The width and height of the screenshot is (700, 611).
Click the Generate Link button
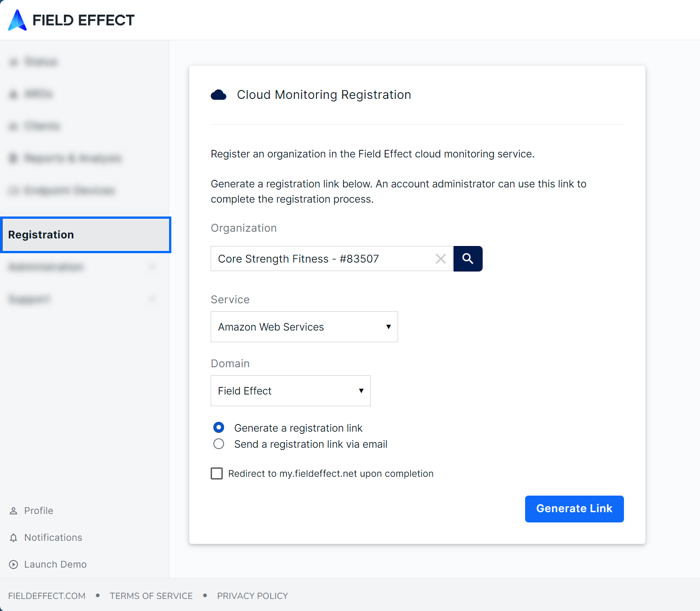[574, 509]
